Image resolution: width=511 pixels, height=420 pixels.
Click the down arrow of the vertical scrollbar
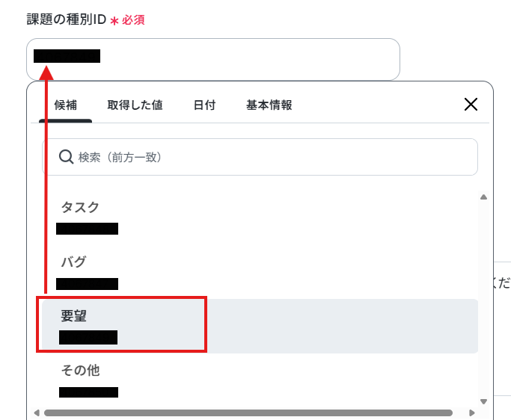pyautogui.click(x=484, y=400)
